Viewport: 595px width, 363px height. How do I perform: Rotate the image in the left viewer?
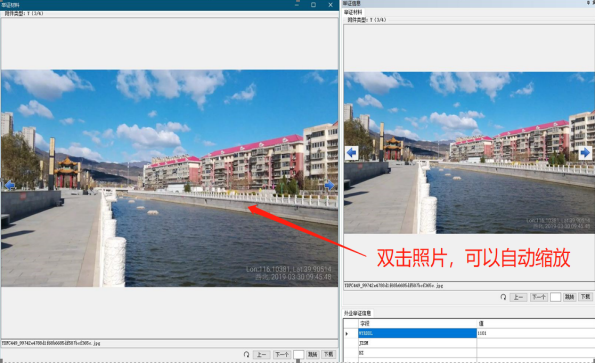click(x=246, y=354)
